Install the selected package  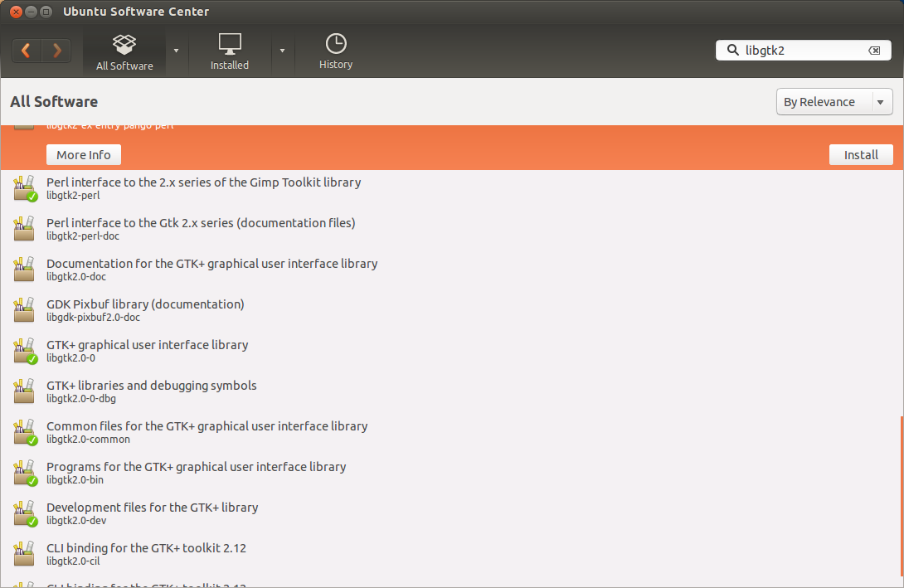861,154
